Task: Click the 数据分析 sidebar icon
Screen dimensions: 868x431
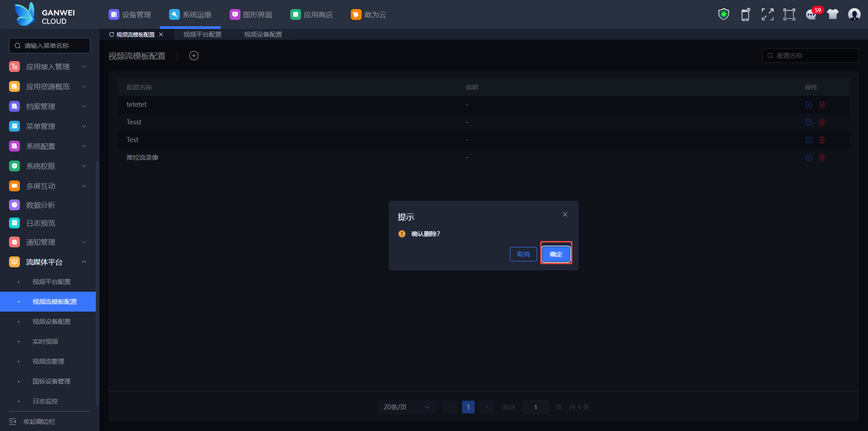Action: (14, 205)
